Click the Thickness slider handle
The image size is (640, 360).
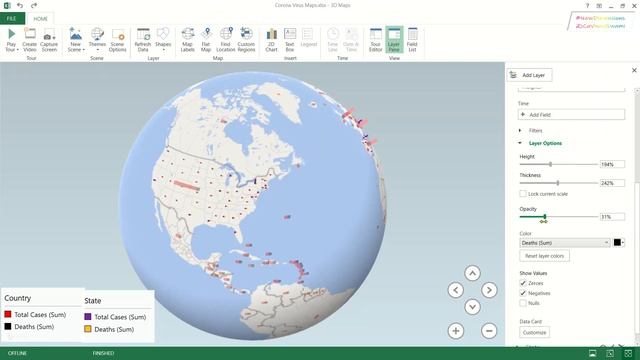pyautogui.click(x=558, y=183)
